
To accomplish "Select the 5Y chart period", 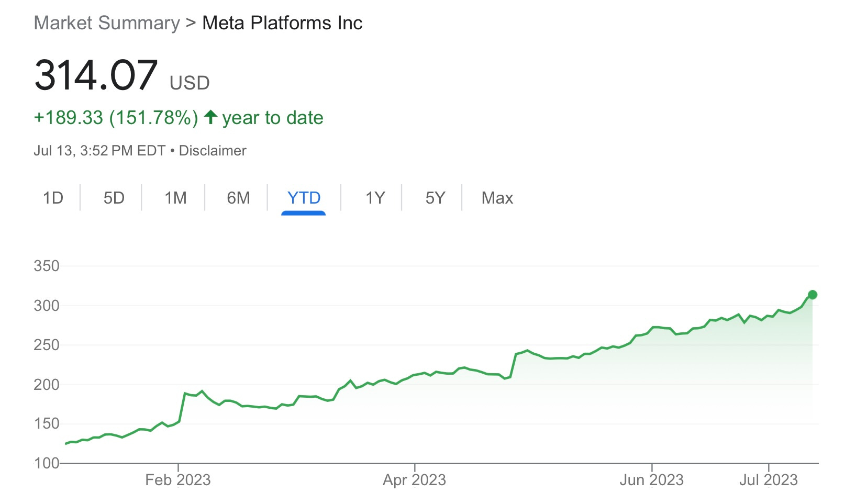I will tap(435, 198).
